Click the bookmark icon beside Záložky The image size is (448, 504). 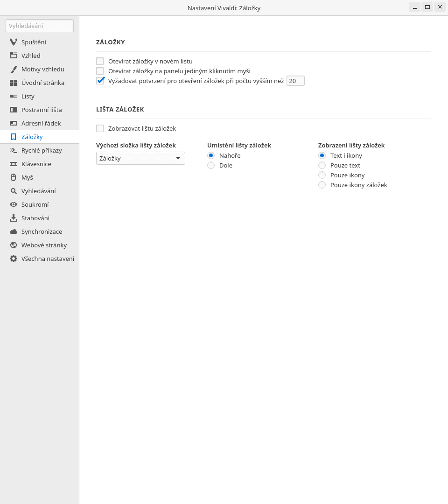click(x=14, y=137)
